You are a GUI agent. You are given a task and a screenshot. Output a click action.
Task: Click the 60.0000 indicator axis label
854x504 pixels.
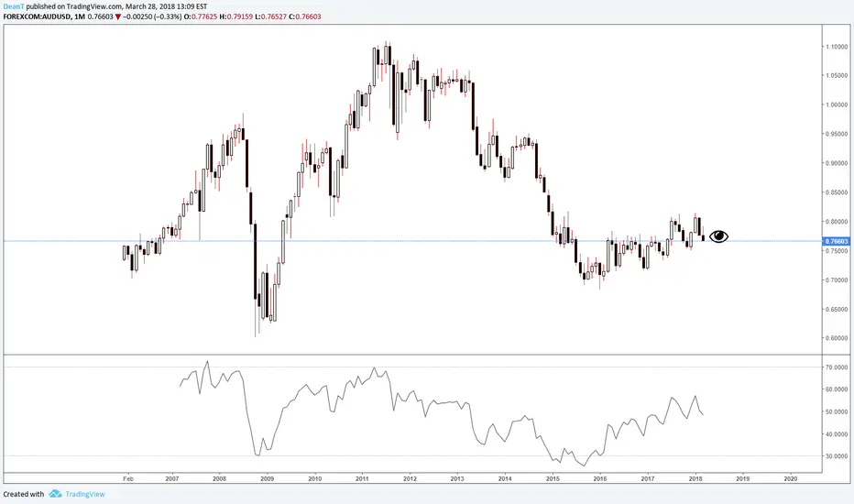click(x=836, y=389)
